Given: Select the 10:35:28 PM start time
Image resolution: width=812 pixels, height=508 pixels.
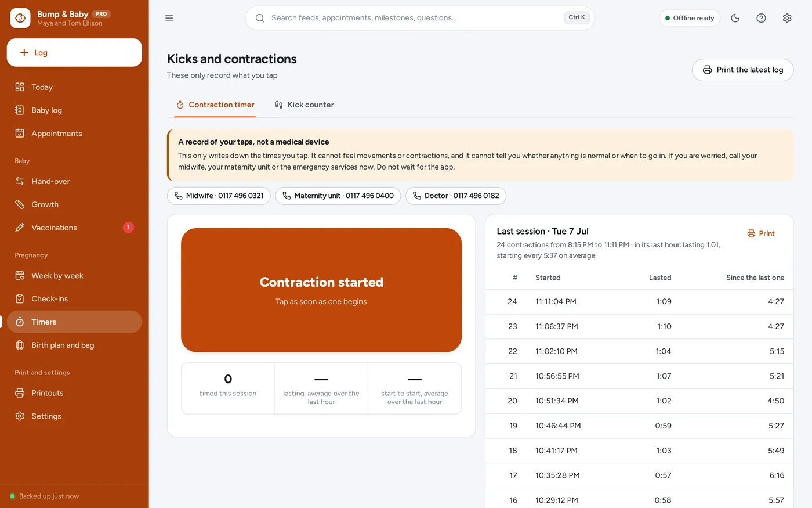Looking at the screenshot, I should (557, 475).
